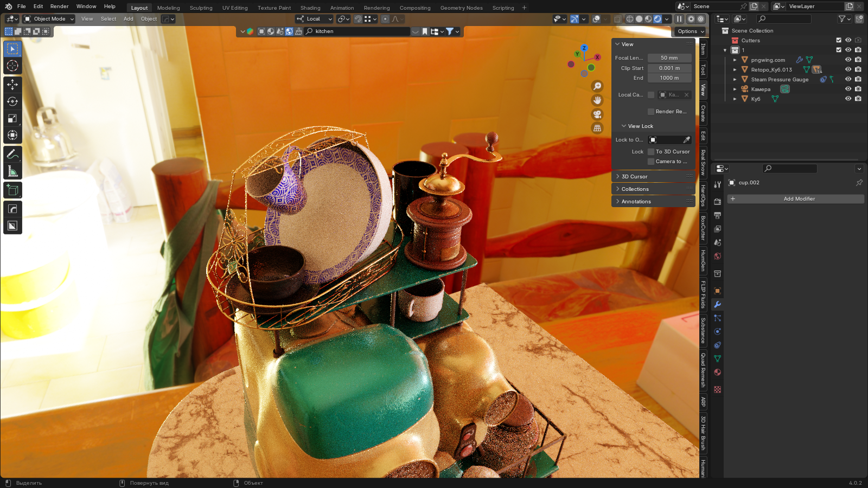Click the zoom magnifier viewport gizmo
This screenshot has width=868, height=488.
click(597, 86)
